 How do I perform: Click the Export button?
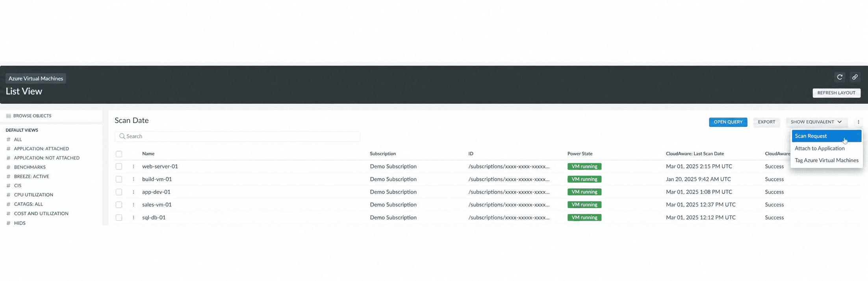click(x=766, y=122)
